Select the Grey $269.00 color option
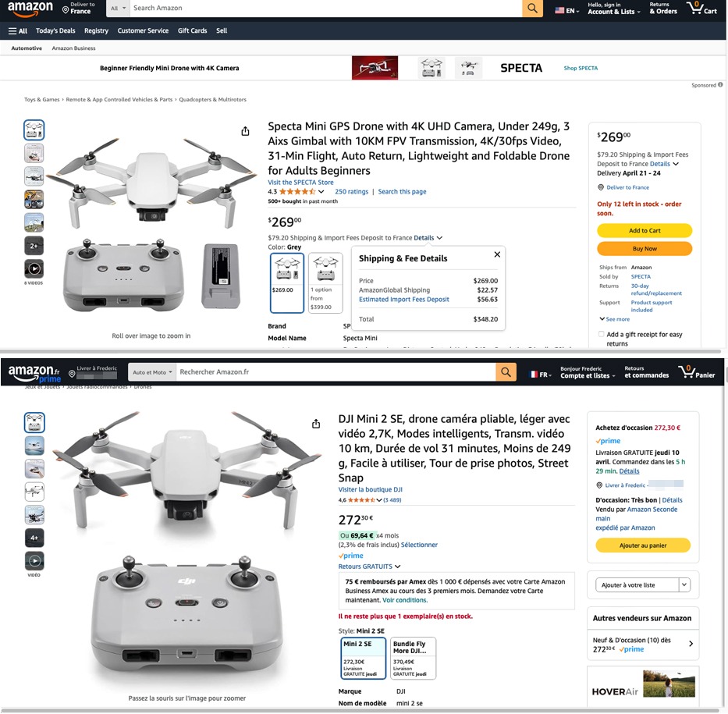Viewport: 728px width, 714px height. (x=287, y=282)
